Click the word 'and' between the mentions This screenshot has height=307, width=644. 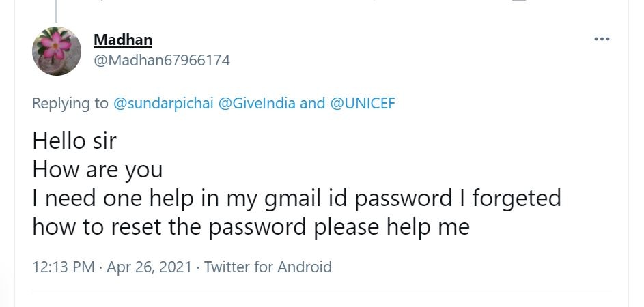point(313,103)
